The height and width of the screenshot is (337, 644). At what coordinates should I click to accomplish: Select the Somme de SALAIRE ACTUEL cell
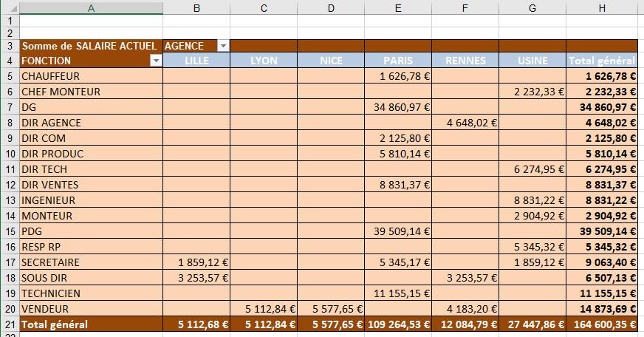90,46
